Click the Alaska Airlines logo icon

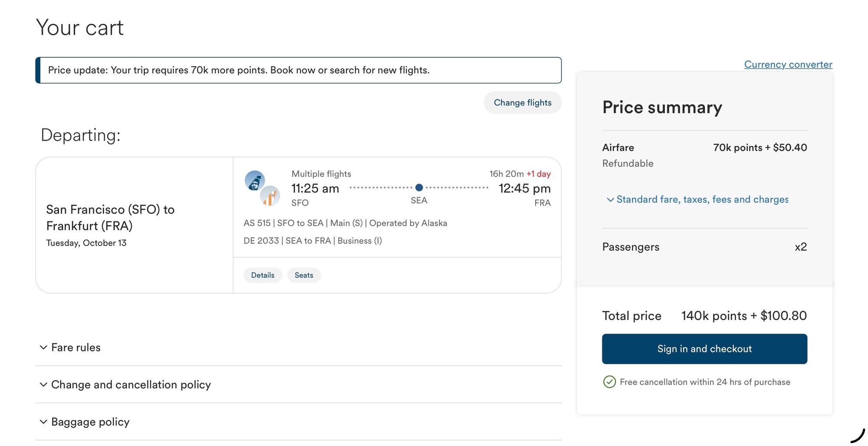pyautogui.click(x=255, y=180)
